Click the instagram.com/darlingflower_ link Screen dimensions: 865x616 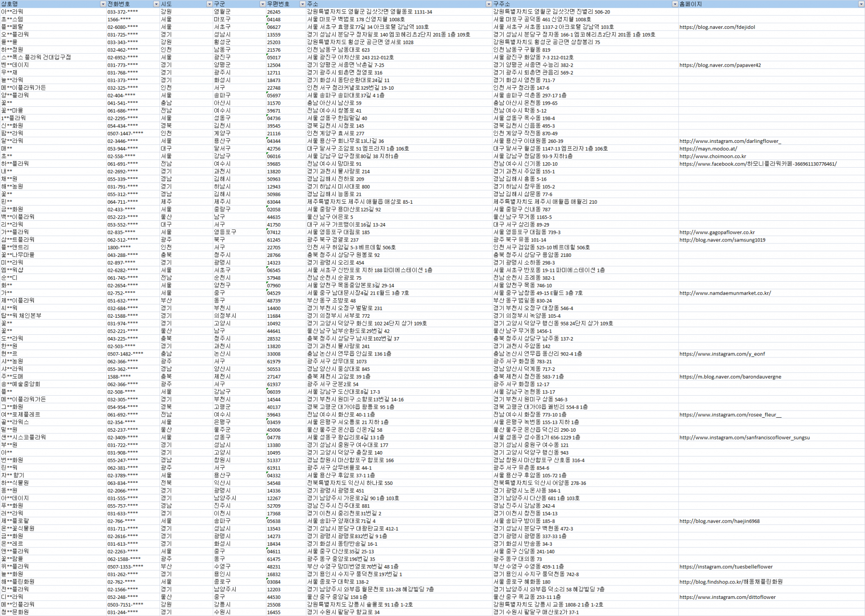[x=730, y=141]
